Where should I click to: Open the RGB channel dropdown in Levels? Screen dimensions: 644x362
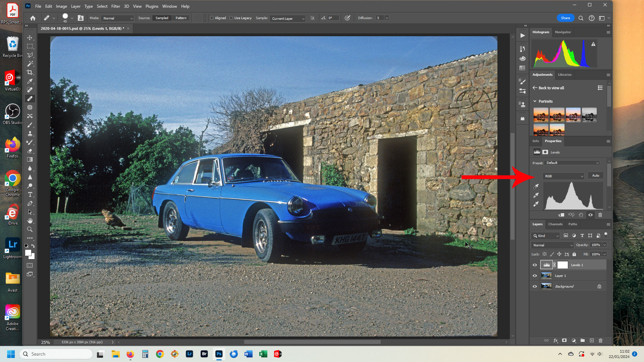click(x=563, y=176)
